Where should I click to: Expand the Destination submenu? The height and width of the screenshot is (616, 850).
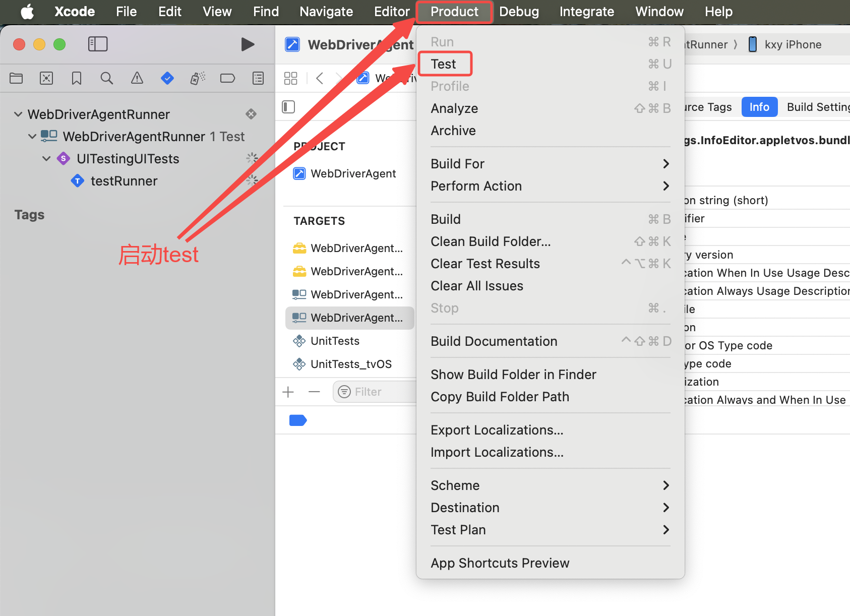(551, 508)
